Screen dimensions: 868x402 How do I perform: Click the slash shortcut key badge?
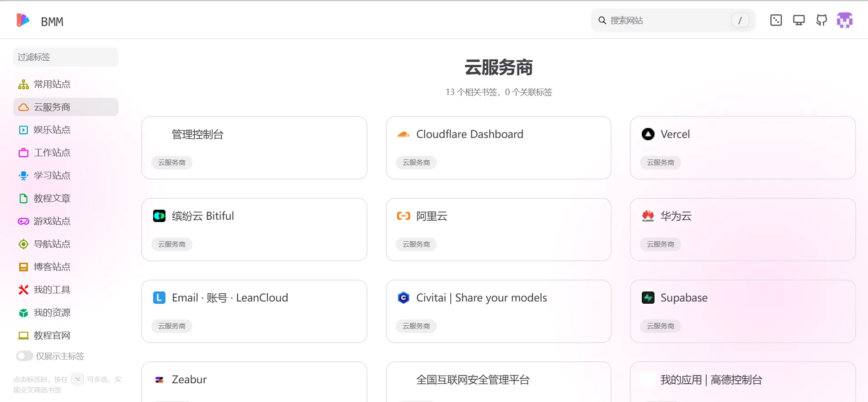point(740,20)
